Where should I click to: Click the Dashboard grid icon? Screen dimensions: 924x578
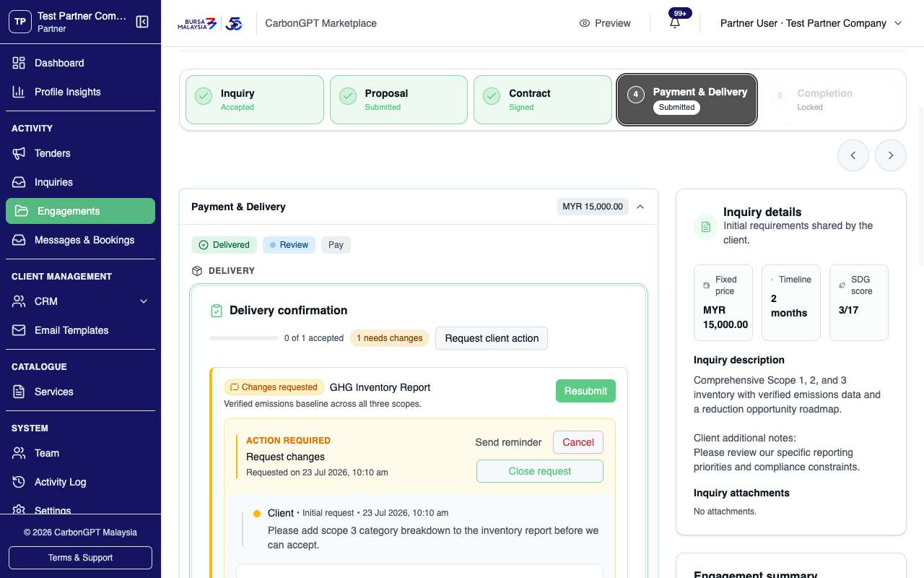click(x=19, y=63)
